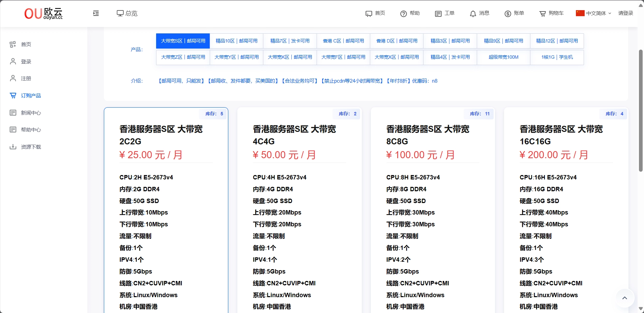The height and width of the screenshot is (313, 644).
Task: Select the 1核1G | 学生机 tab
Action: point(557,57)
